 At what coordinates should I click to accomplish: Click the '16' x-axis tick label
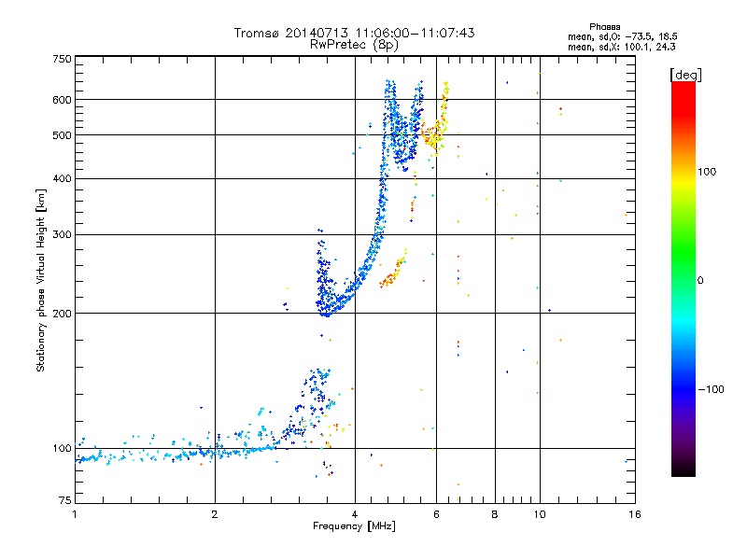point(635,514)
